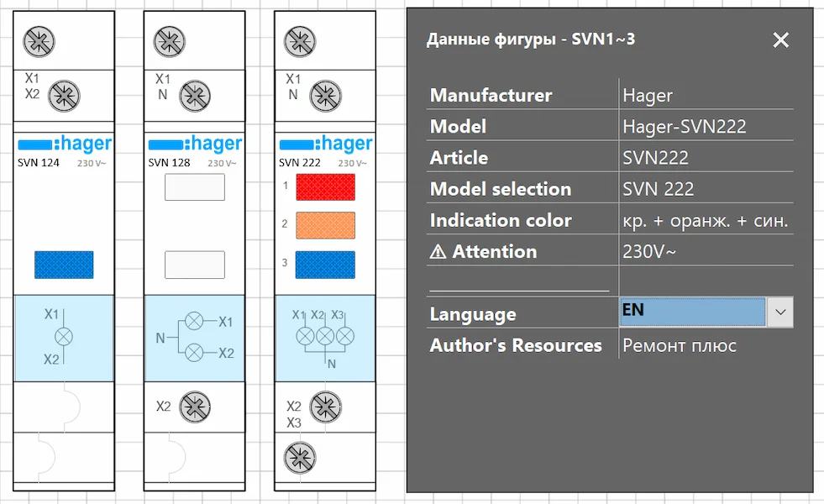The image size is (824, 504).
Task: Open the Language dropdown arrow
Action: tap(780, 312)
